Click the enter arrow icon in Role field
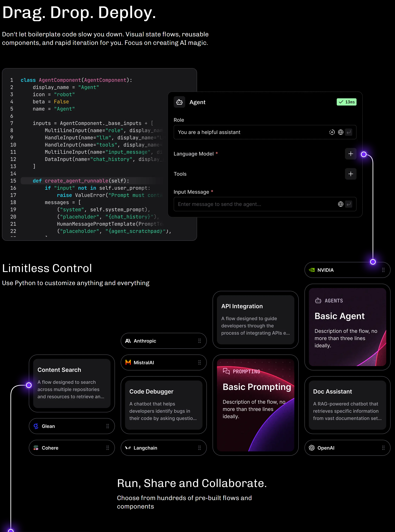Screen dimensions: 395x532 [x=349, y=132]
